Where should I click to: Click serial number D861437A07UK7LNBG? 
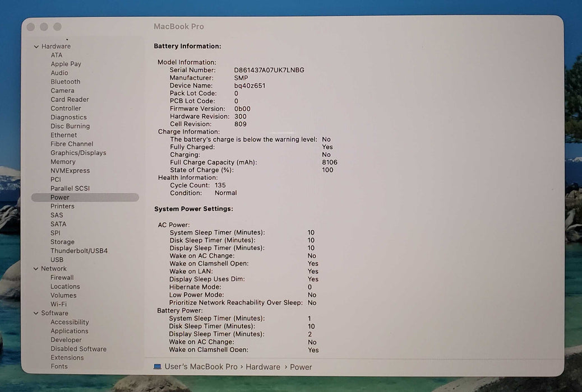click(x=269, y=70)
